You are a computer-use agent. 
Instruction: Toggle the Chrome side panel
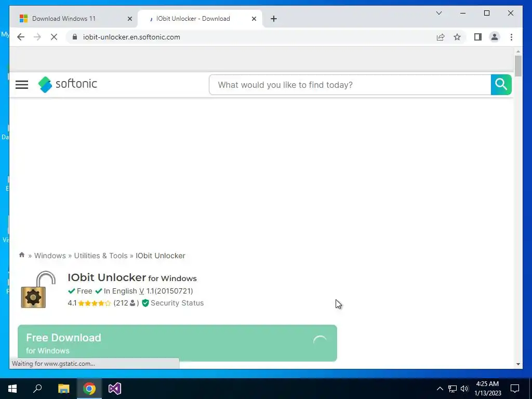(478, 37)
